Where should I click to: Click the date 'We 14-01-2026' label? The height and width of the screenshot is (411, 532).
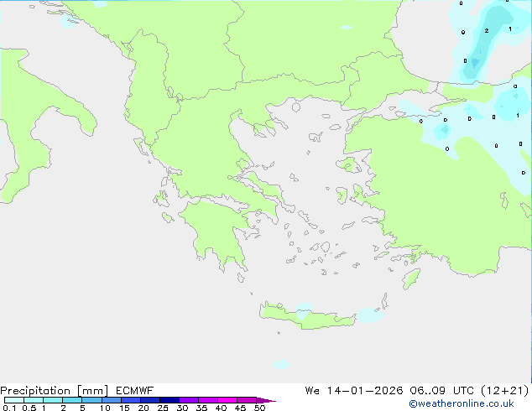tap(354, 391)
